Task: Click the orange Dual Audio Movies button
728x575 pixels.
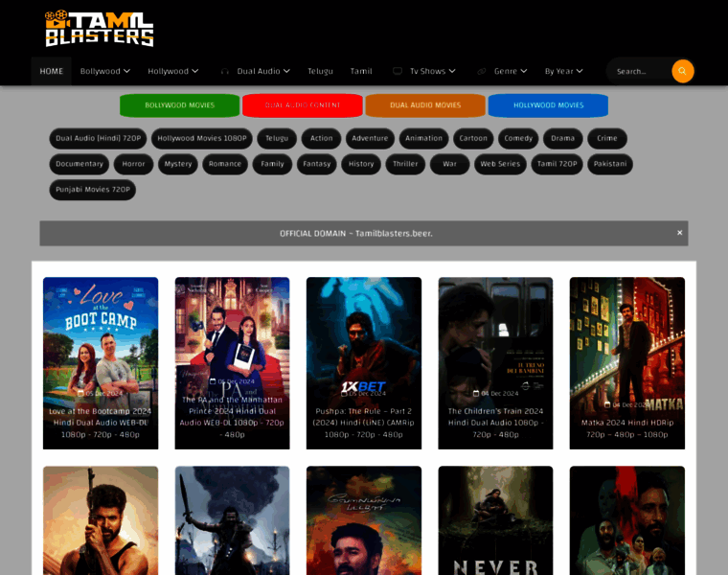Action: coord(425,105)
